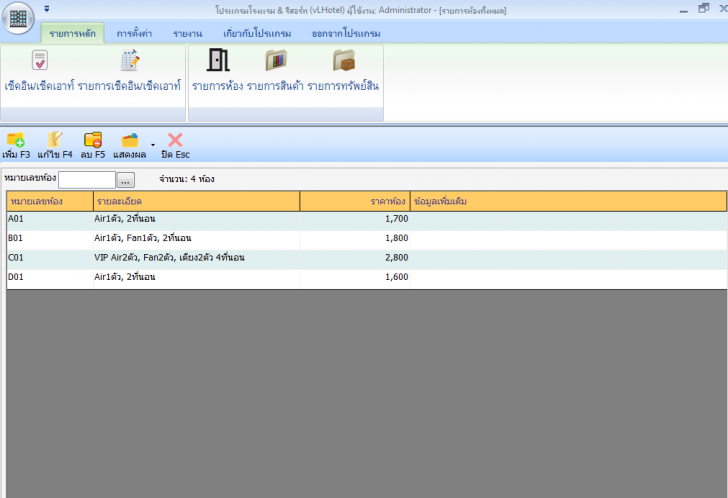
Task: Click the A01 row description Air1ตัว, 2ที่นอน
Action: pyautogui.click(x=197, y=219)
